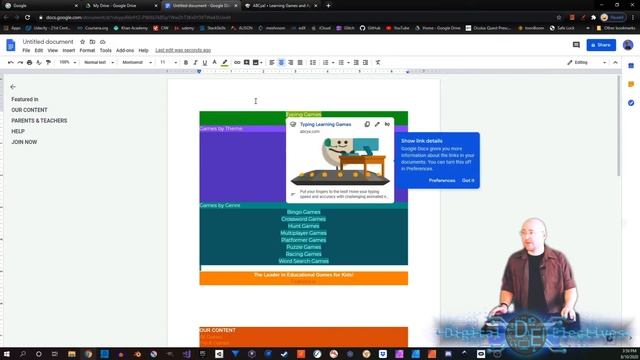Open the Typing Learning Games link title

pyautogui.click(x=325, y=124)
